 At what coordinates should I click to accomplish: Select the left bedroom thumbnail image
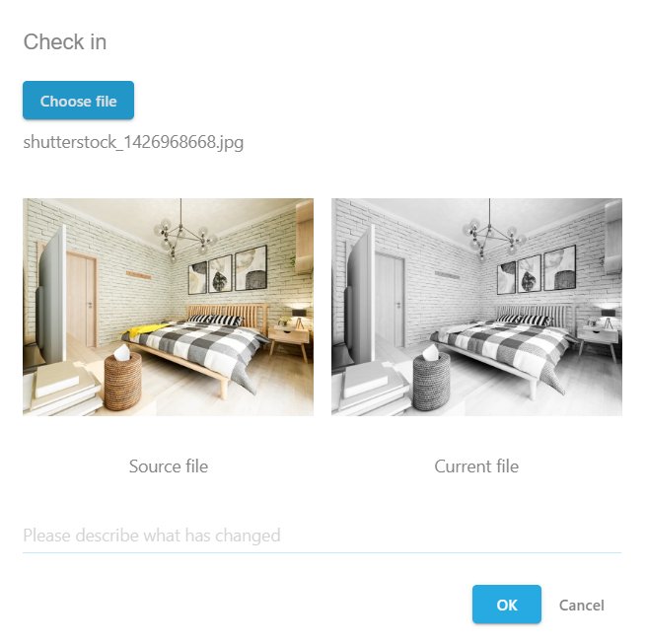click(168, 307)
